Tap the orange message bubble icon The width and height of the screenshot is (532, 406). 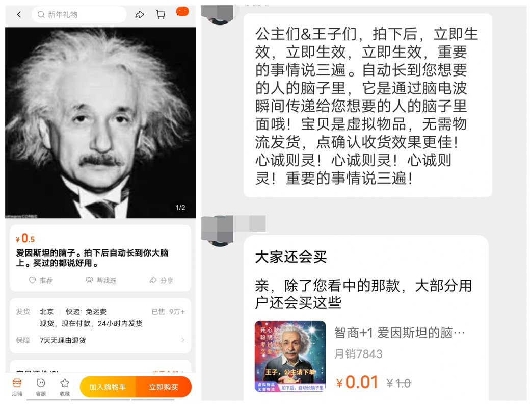182,12
